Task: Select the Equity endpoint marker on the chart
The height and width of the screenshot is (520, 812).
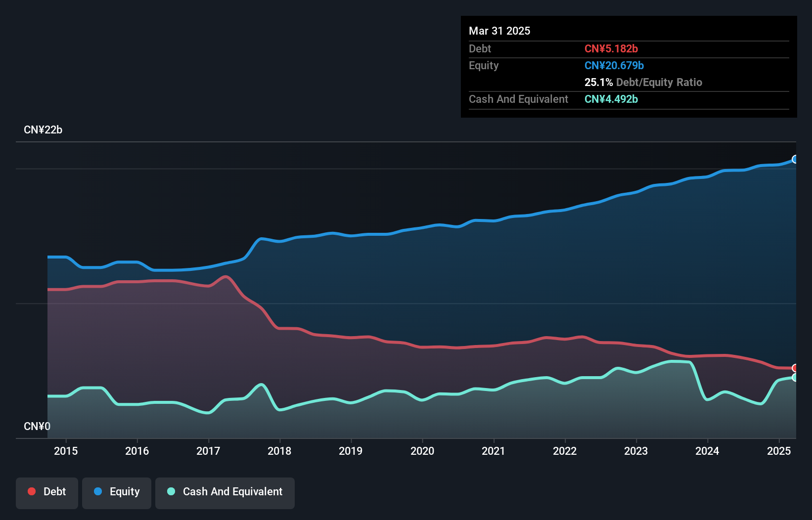Action: pos(795,159)
